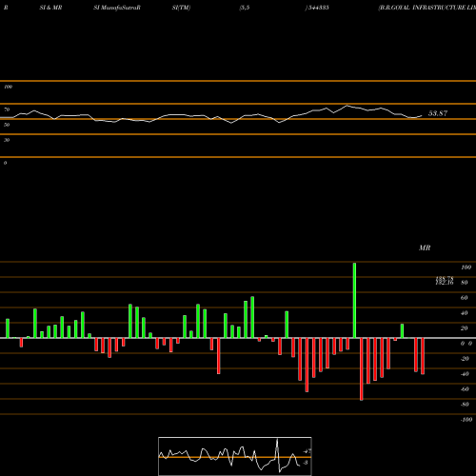Click the 'SI & MR' header label
This screenshot has width=476, height=476.
pyautogui.click(x=50, y=8)
